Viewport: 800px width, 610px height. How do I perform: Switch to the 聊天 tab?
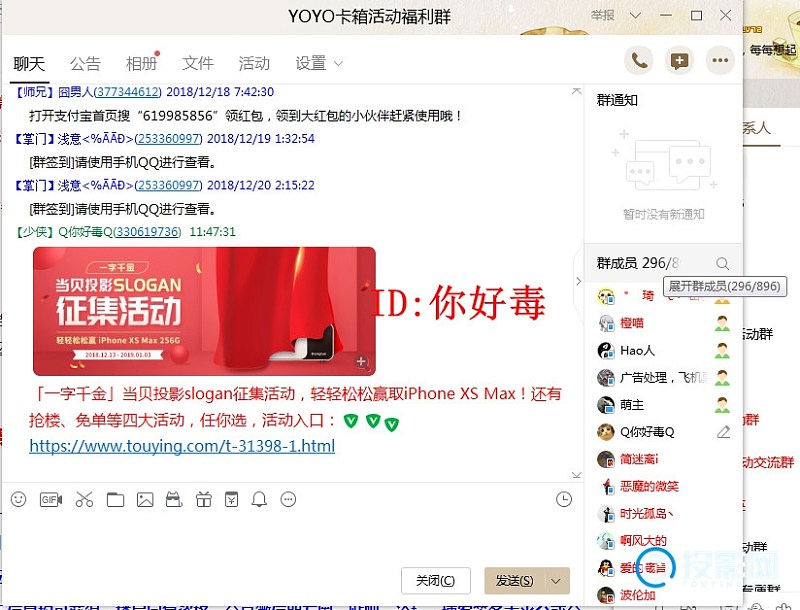29,64
